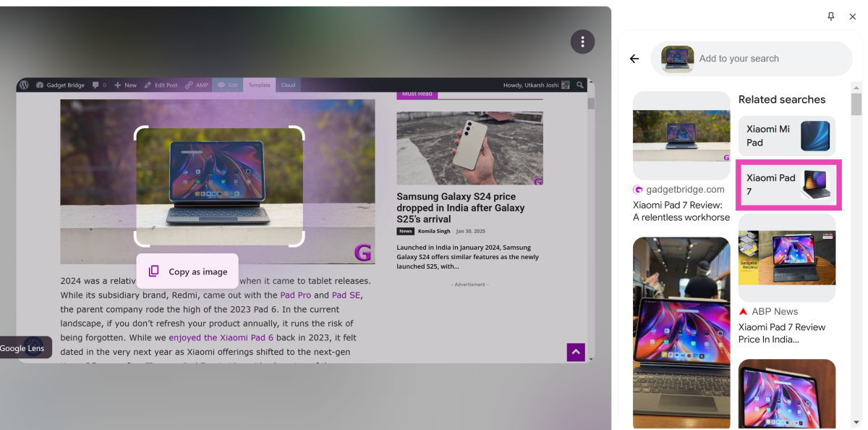Click Edit Post in the admin bar
Screen dimensions: 868x430
[161, 85]
